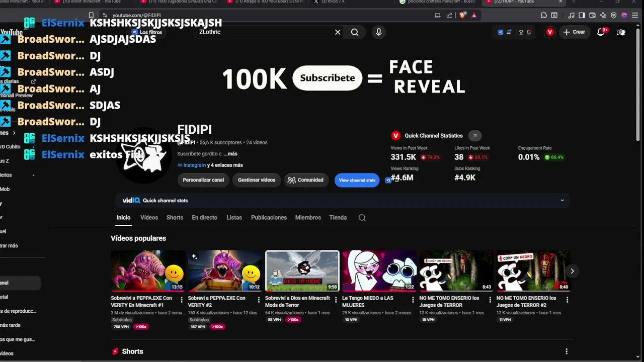Bookmark this page in address bar

pos(91,15)
